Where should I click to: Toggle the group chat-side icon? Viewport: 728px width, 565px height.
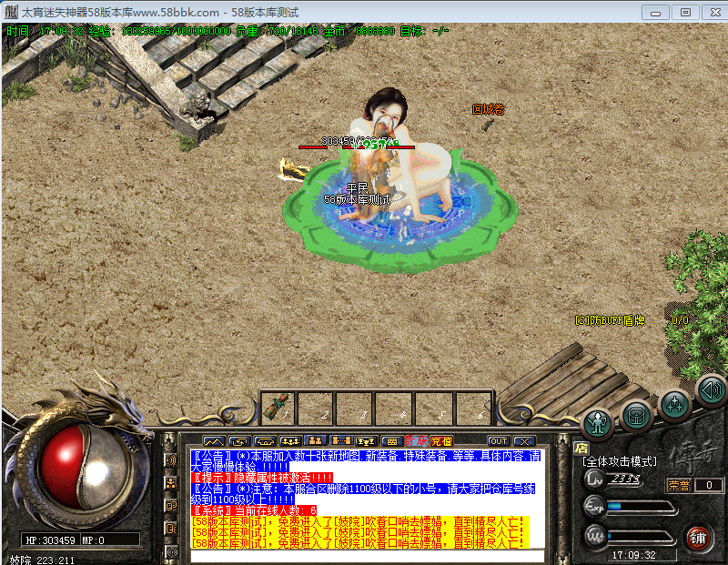[171, 483]
